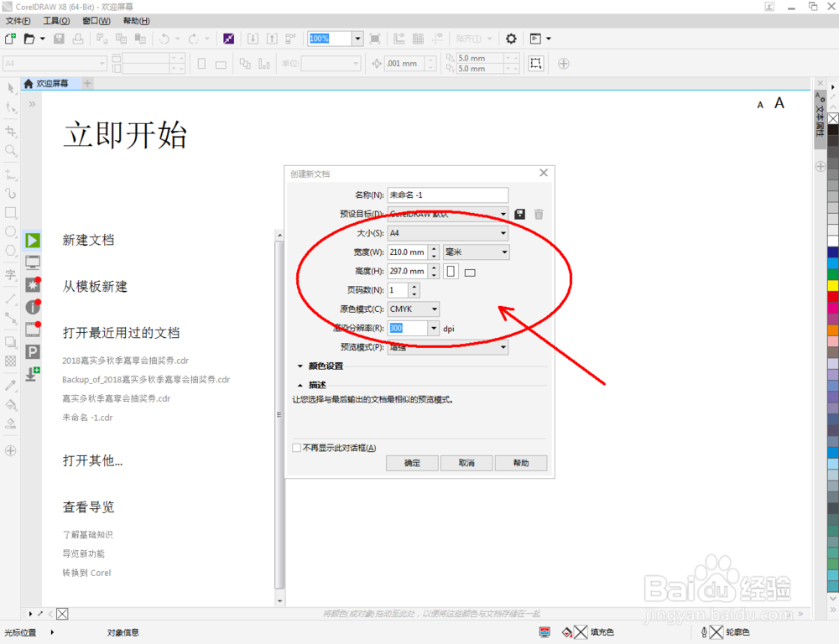Pick the yellow swatch in palette
Viewport: 839px width, 644px height.
click(833, 286)
